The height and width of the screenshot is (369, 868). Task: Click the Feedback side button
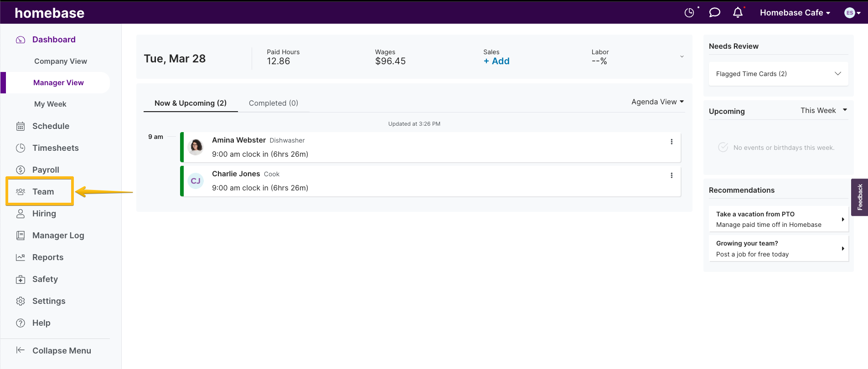(x=860, y=197)
